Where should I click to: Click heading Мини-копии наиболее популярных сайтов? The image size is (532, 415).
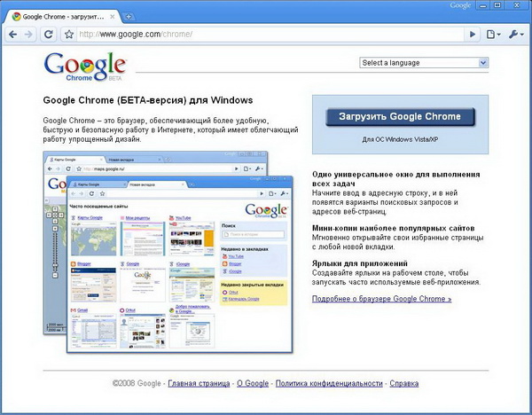pyautogui.click(x=393, y=228)
